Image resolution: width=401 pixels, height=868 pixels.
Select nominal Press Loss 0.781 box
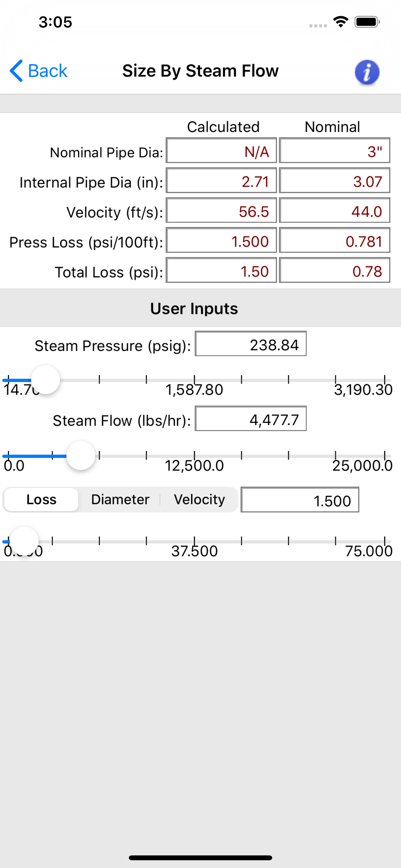pyautogui.click(x=334, y=240)
